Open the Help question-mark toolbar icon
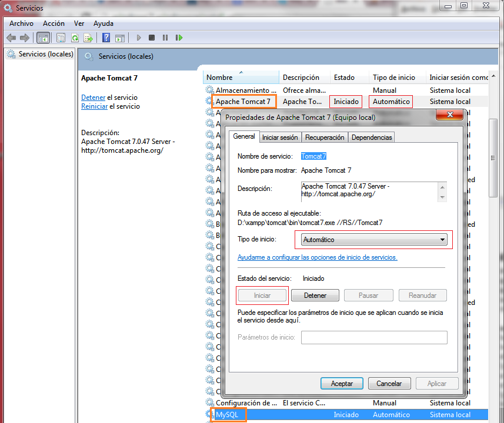This screenshot has width=504, height=423. coord(106,38)
